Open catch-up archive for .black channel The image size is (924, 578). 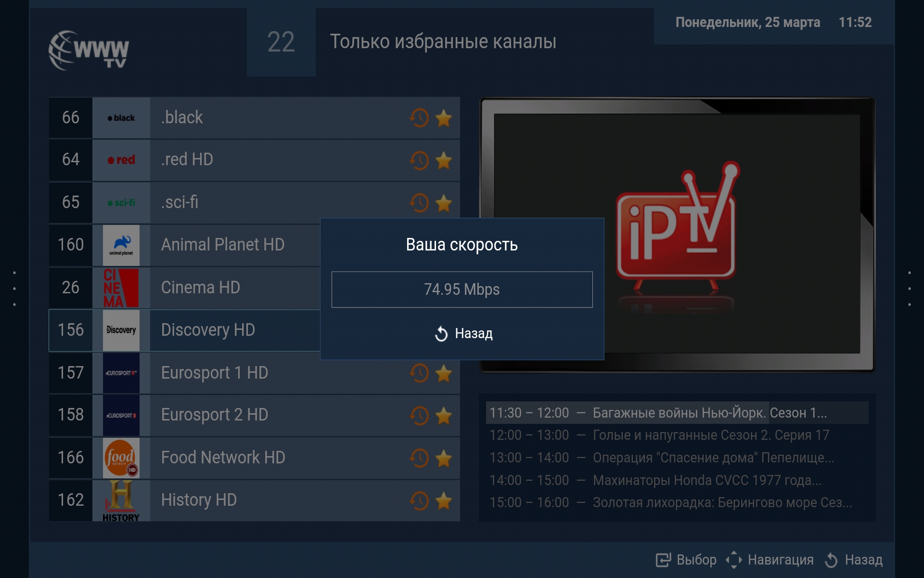[x=419, y=118]
